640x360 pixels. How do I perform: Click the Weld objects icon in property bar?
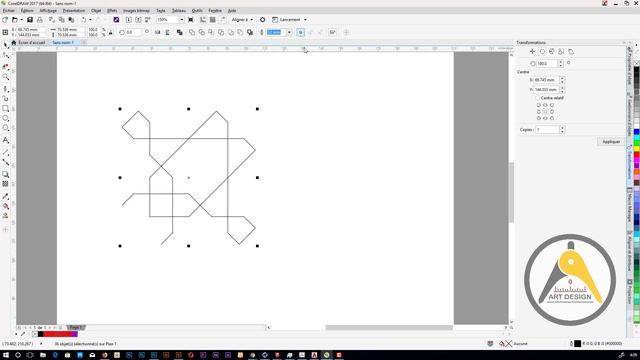(192, 32)
